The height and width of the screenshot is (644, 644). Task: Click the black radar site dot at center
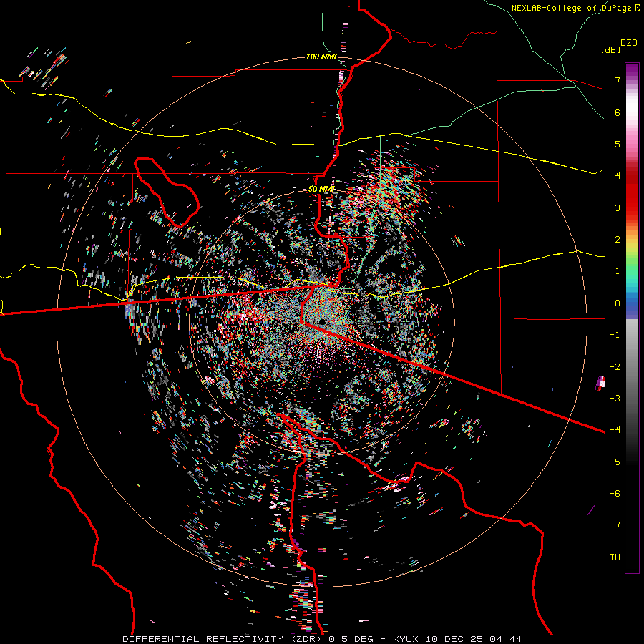coord(322,321)
